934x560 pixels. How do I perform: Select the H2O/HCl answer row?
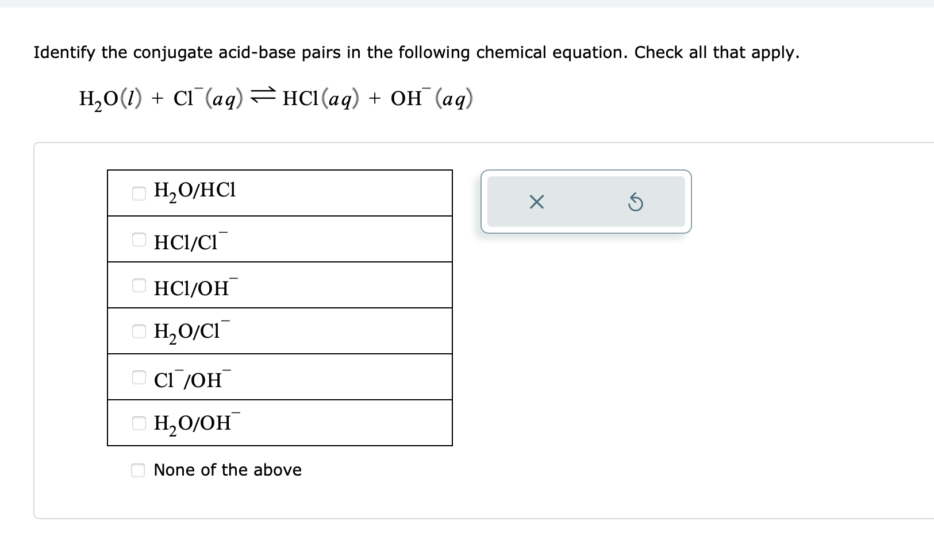(279, 192)
